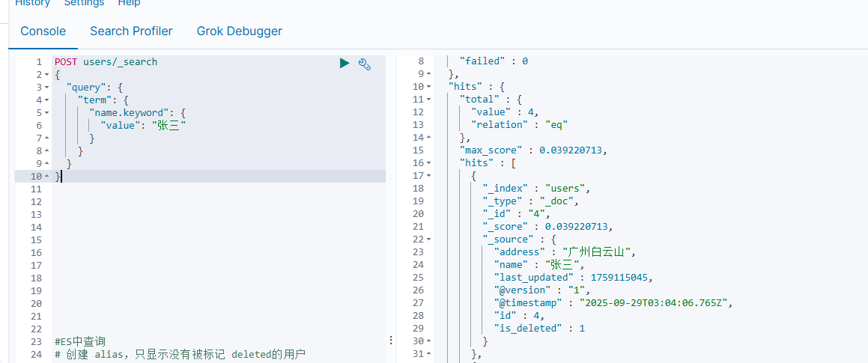Screen dimensions: 868x363
Task: Collapse the "hits" object at response line 10
Action: pos(428,87)
